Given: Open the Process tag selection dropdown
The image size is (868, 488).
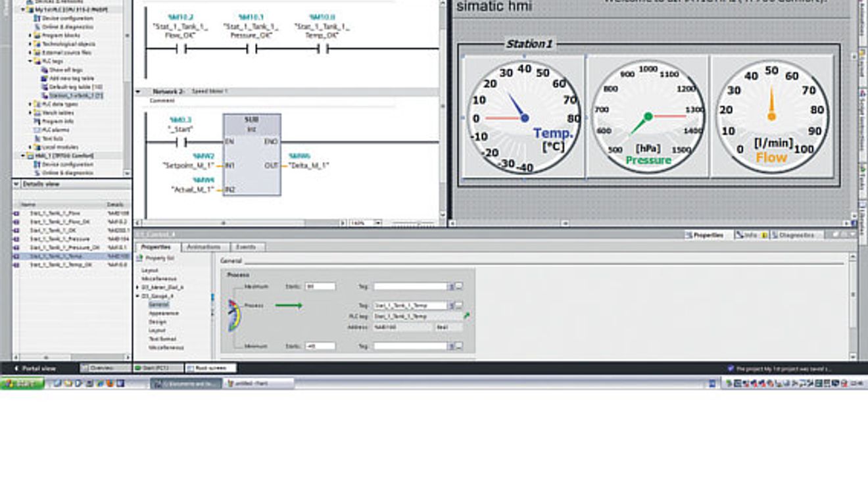Looking at the screenshot, I should tap(451, 305).
